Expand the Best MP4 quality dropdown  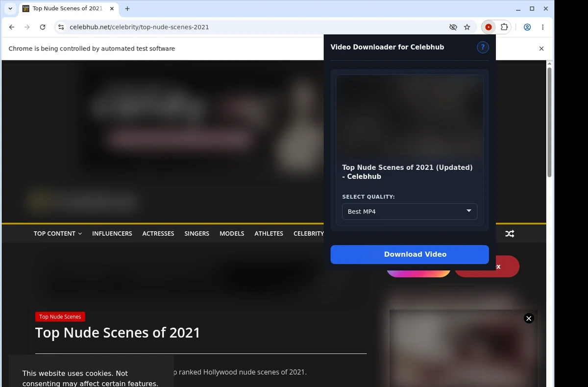pos(410,212)
